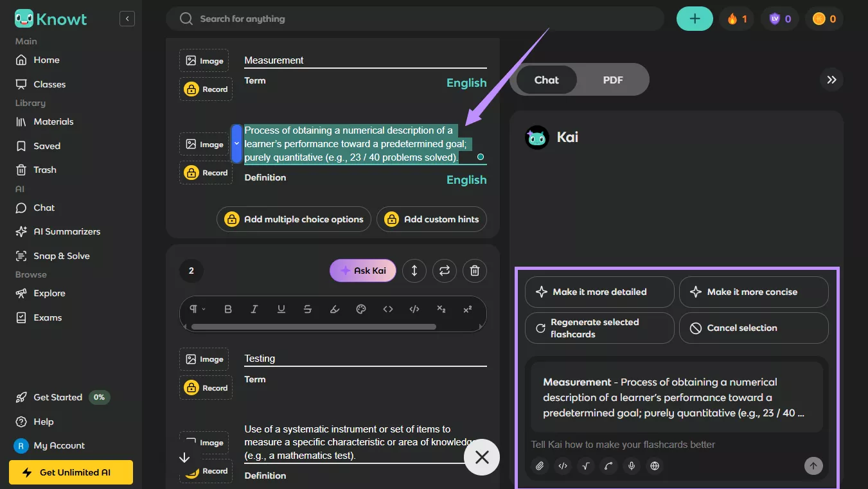Open AI Summarizers in the sidebar

pos(67,231)
